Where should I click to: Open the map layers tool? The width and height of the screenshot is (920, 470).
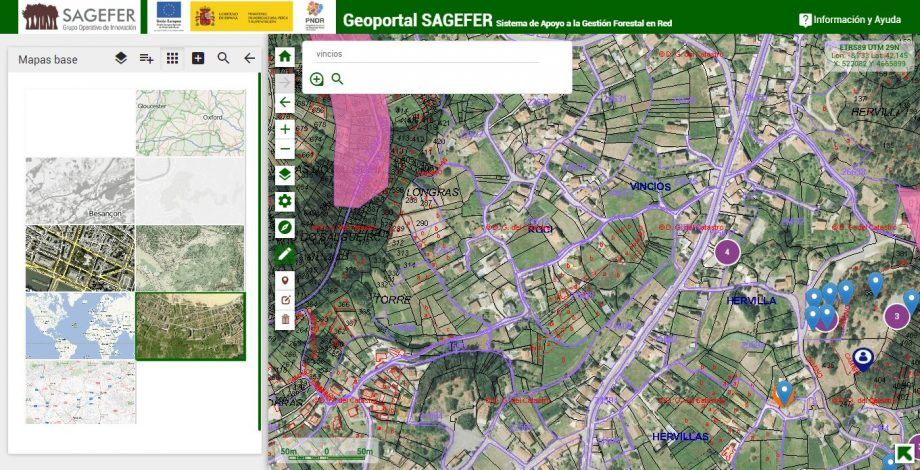coord(285,174)
